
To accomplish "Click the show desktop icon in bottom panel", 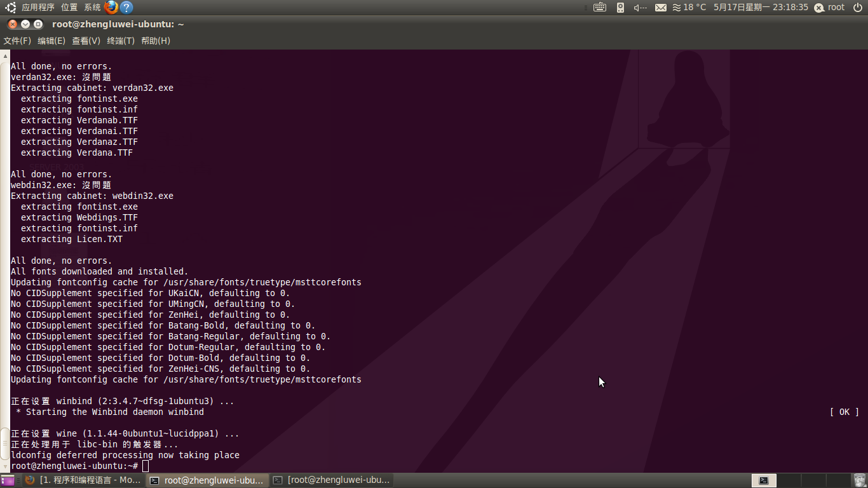I will point(8,480).
